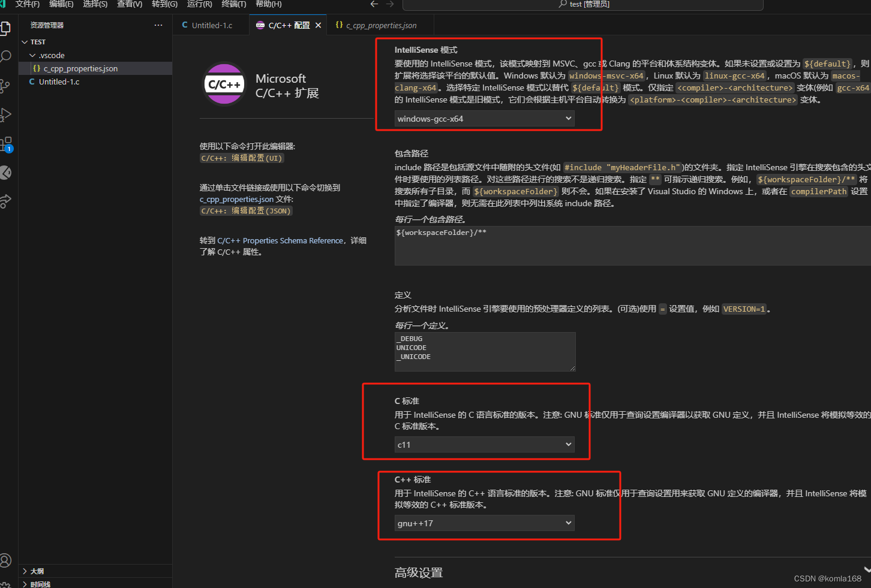Open the 运行(R) menu
The width and height of the screenshot is (871, 588).
coord(200,5)
